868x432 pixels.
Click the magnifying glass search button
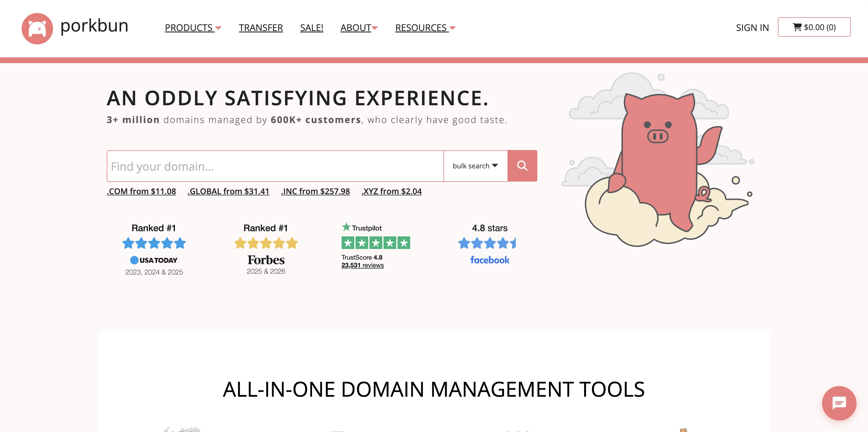click(522, 166)
